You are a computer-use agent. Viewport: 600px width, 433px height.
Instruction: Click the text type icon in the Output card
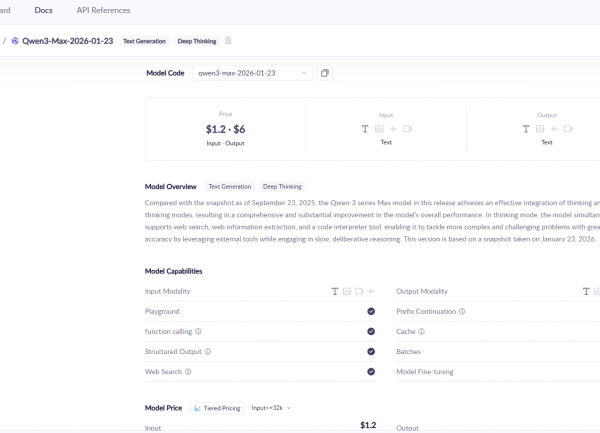pyautogui.click(x=526, y=129)
